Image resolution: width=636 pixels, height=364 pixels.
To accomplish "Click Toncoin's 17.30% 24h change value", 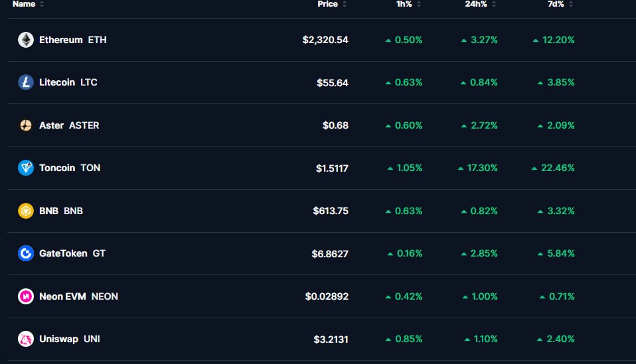I will [482, 168].
